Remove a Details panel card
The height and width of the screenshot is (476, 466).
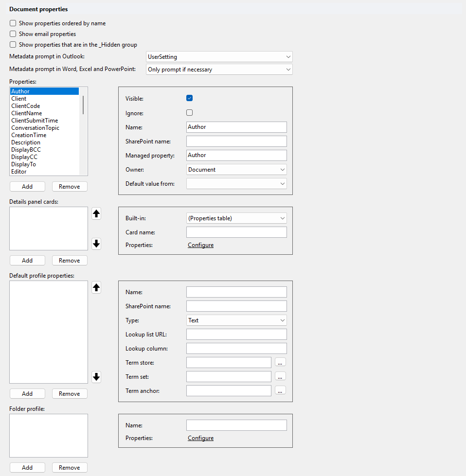point(70,261)
